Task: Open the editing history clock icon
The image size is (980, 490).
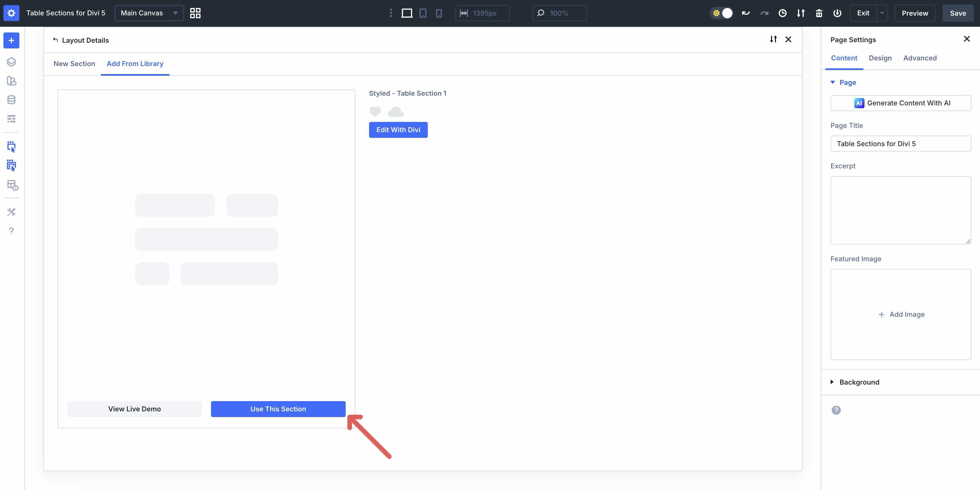Action: coord(782,13)
